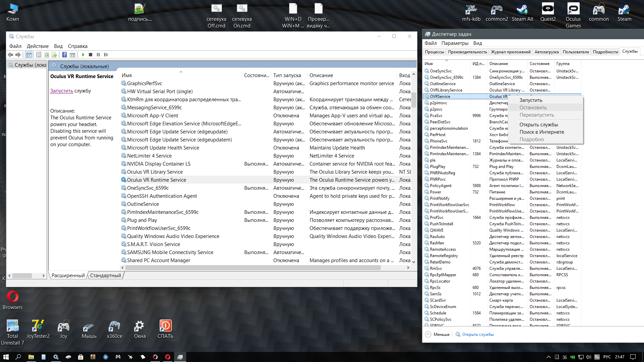644x362 pixels.
Task: Choose Запустить in the context menu
Action: 531,100
